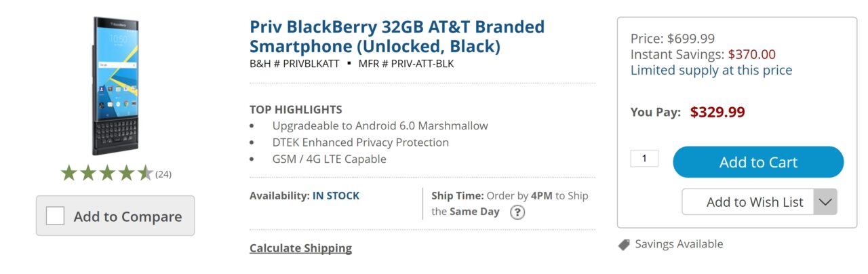Click the Savings Available text

(x=679, y=244)
